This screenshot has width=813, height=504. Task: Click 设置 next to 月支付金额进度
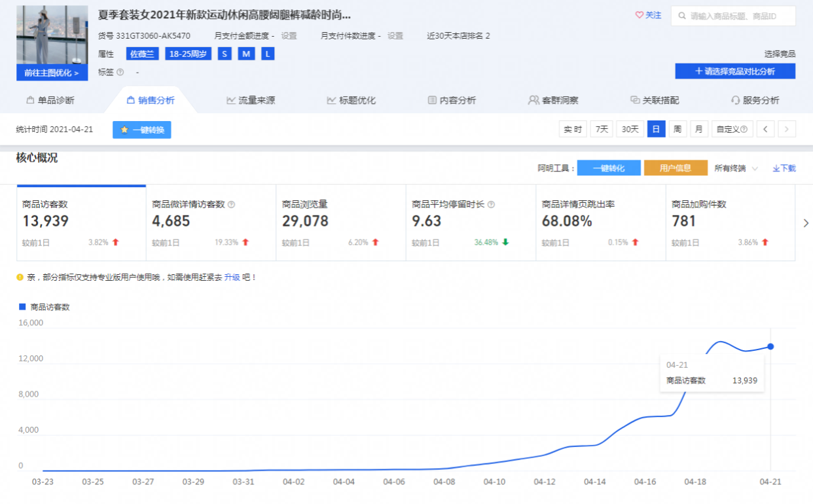(289, 36)
